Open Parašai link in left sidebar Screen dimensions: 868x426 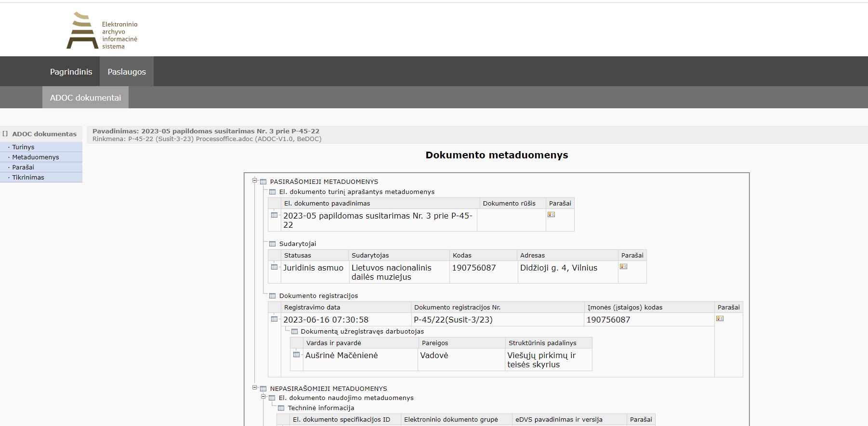(23, 168)
